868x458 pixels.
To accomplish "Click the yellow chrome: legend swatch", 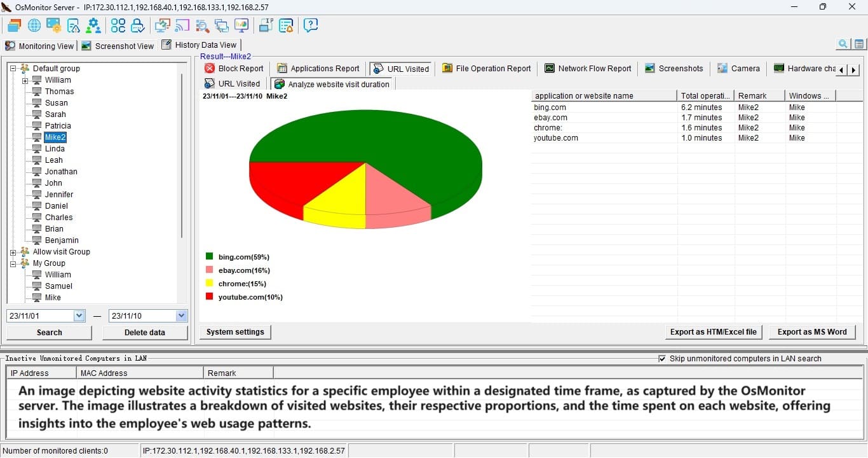I will [209, 283].
